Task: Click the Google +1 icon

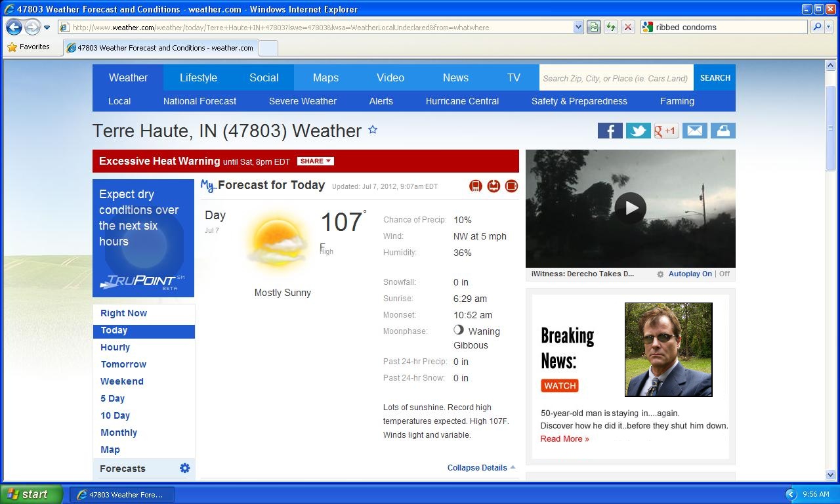Action: coord(666,131)
